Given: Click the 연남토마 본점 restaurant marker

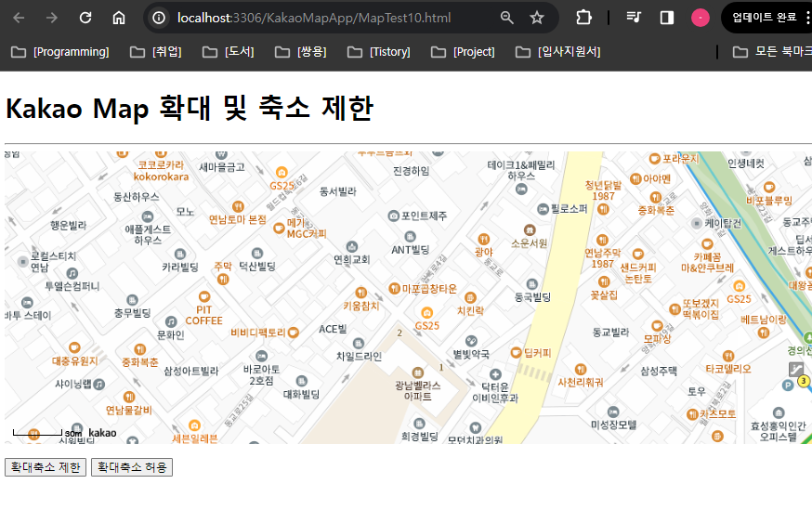Looking at the screenshot, I should pyautogui.click(x=238, y=206).
